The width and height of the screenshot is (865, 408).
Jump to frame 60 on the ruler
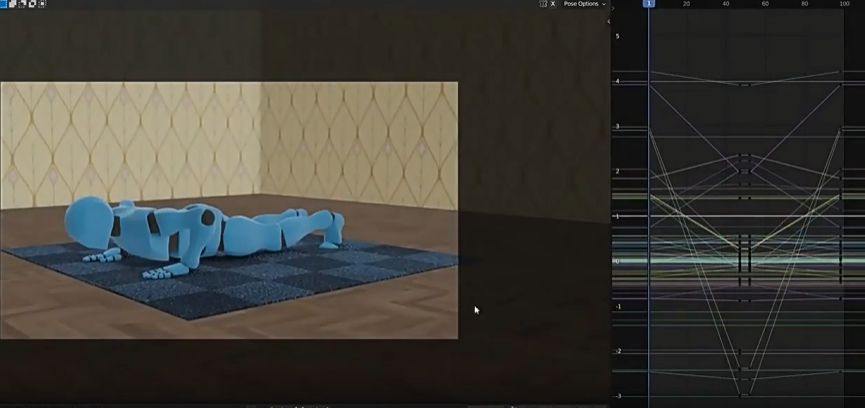tap(765, 4)
